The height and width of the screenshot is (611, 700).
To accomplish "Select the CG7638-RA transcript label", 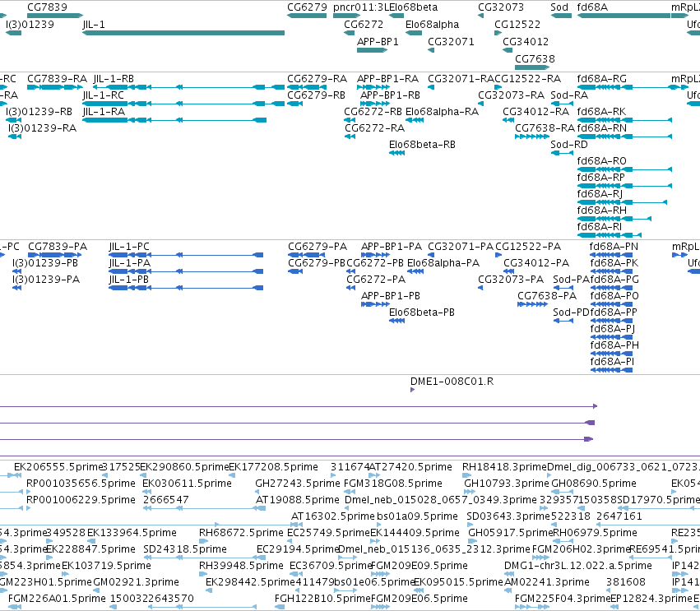I will [545, 128].
